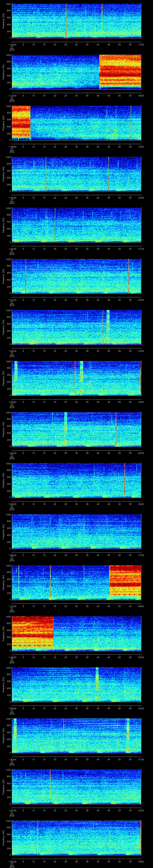Image resolution: width=153 pixels, height=868 pixels.
Task: Select the 20:00 end time label
Action: 141,198
